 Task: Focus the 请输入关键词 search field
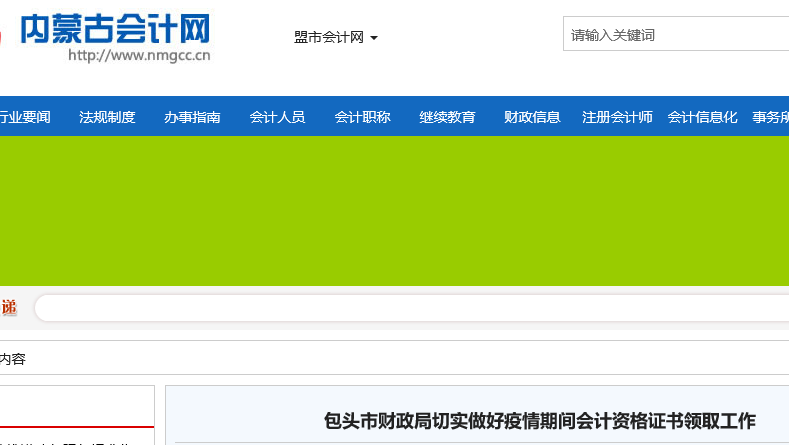tap(674, 35)
